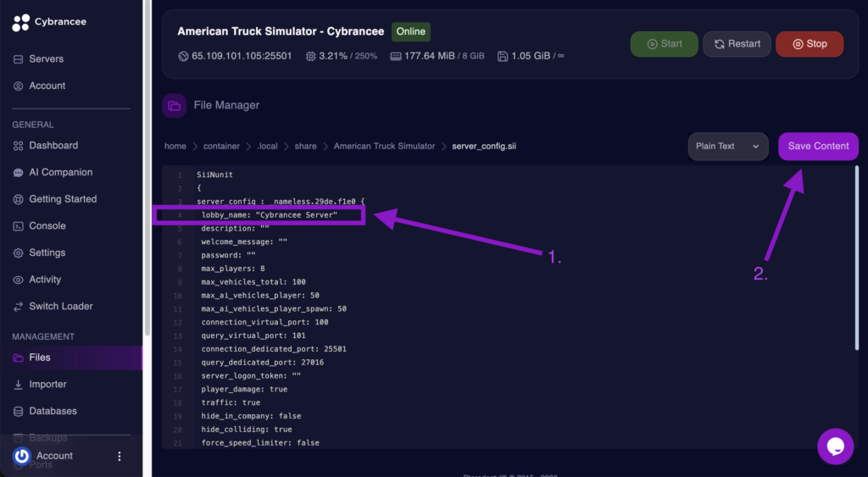
Task: Click the password line in editor
Action: [x=228, y=255]
